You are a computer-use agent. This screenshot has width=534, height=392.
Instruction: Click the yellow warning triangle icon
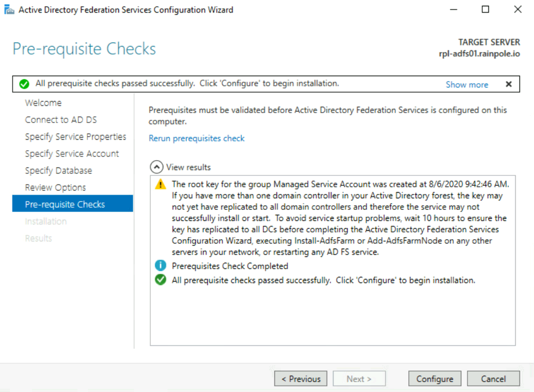coord(160,184)
